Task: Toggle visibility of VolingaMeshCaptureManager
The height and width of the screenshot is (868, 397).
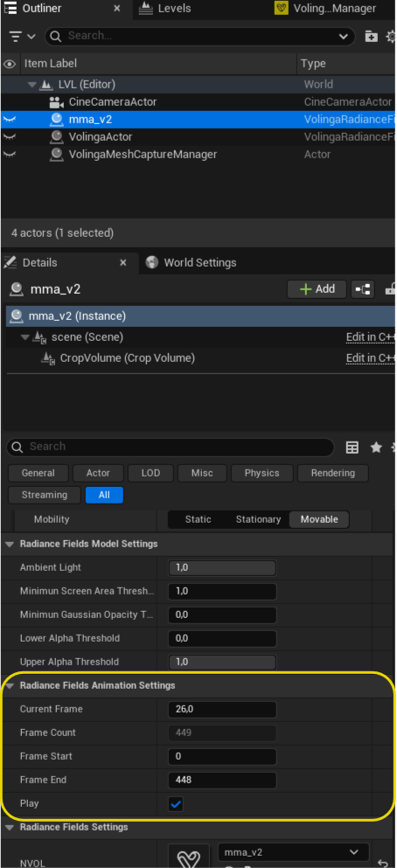Action: click(10, 155)
